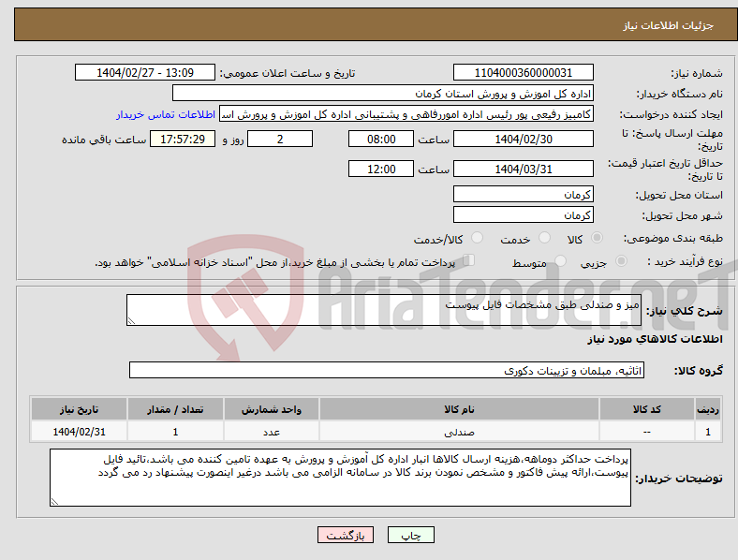Click the general need description textbox
Screen dimensions: 738x560
(x=384, y=310)
